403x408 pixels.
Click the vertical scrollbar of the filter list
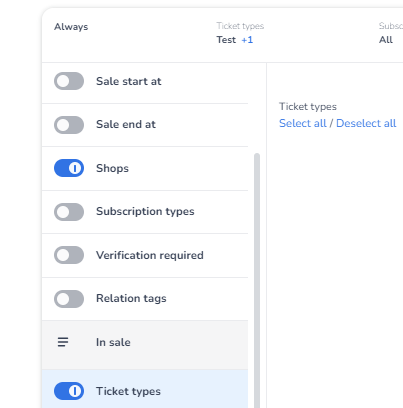point(257,280)
